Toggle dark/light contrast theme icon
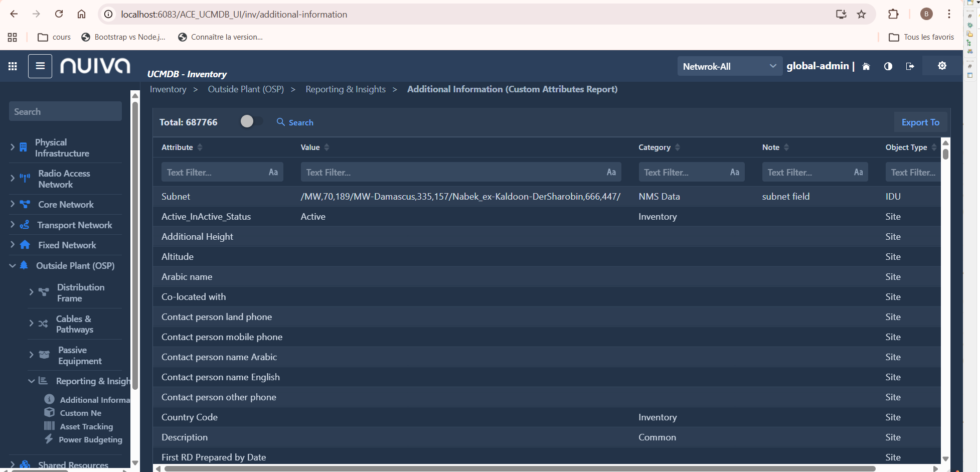This screenshot has width=980, height=472. (888, 66)
